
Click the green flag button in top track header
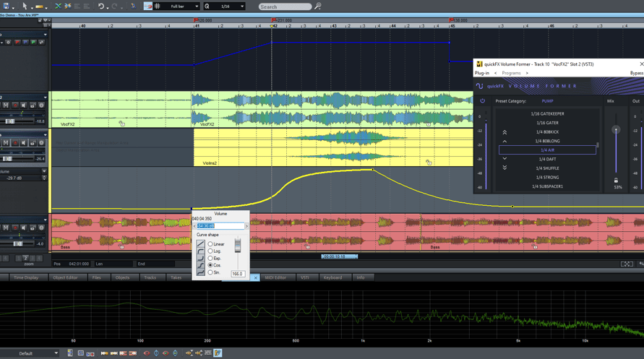33,43
